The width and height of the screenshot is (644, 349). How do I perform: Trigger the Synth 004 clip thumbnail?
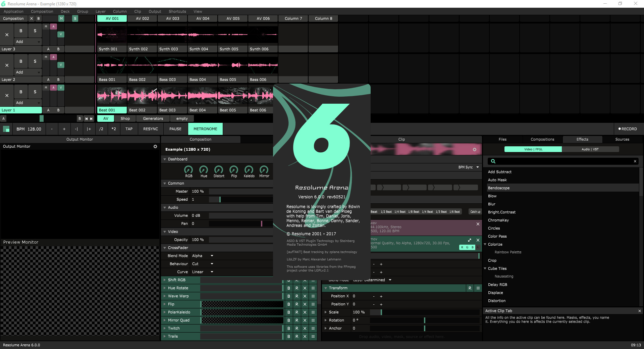[203, 35]
